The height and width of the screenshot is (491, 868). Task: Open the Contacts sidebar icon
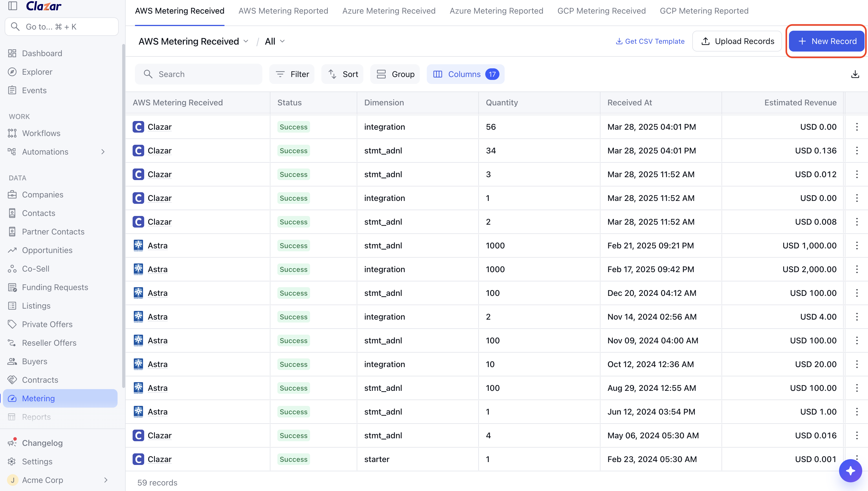click(12, 213)
